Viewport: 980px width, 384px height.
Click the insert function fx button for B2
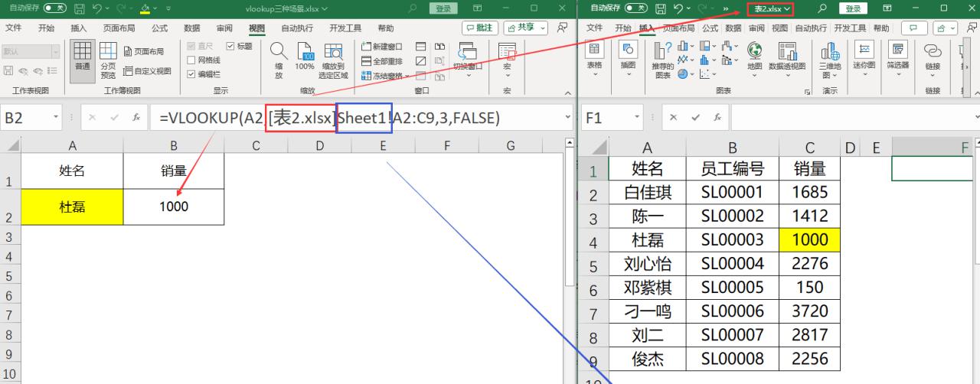point(136,118)
